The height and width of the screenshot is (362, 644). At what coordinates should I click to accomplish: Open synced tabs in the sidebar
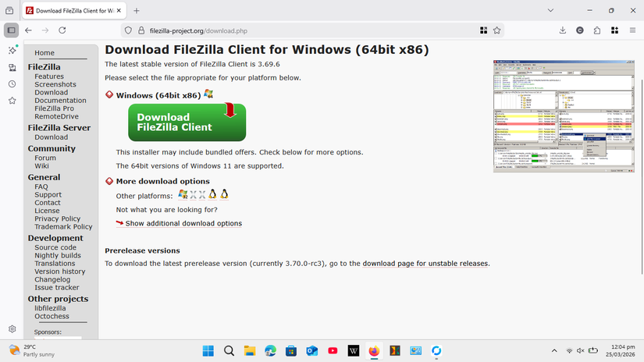pos(12,68)
